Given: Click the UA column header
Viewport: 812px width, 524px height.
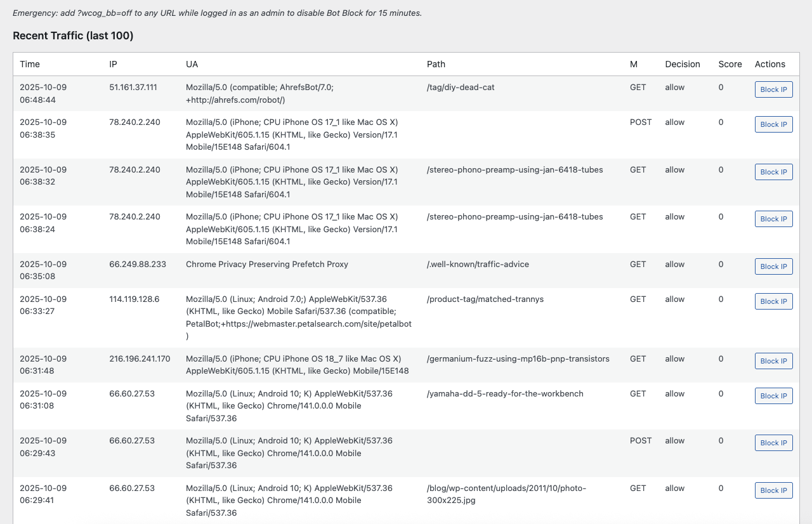Looking at the screenshot, I should 192,64.
